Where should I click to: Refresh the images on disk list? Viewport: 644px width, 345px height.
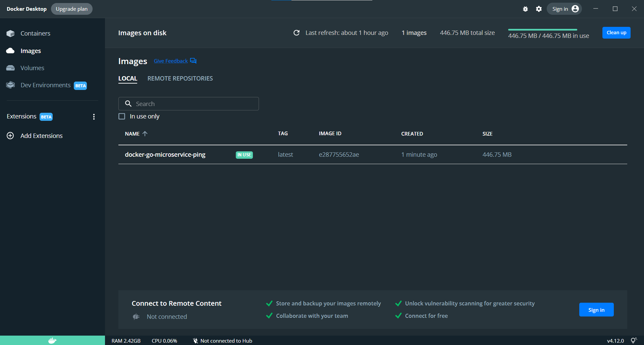click(297, 33)
